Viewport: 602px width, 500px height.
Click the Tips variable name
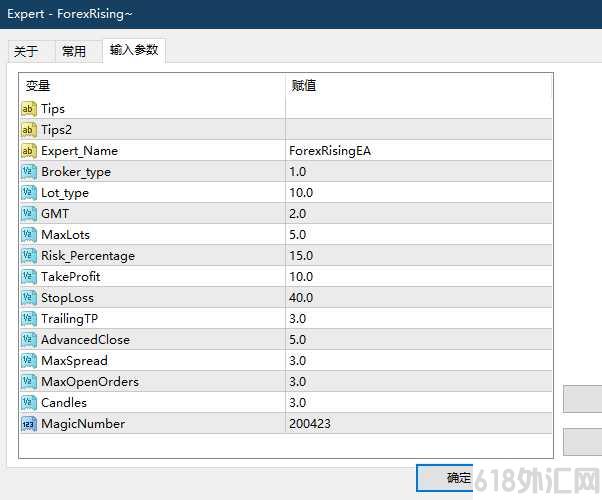53,109
